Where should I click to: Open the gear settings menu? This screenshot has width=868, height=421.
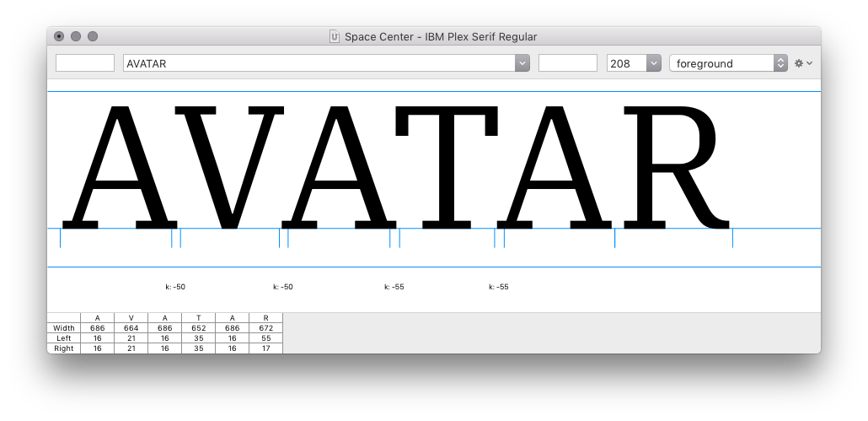(803, 63)
